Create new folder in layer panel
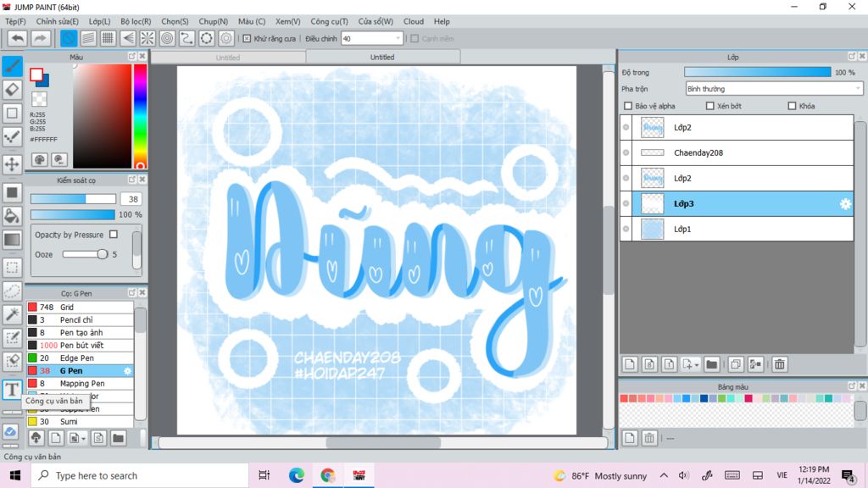 [711, 364]
